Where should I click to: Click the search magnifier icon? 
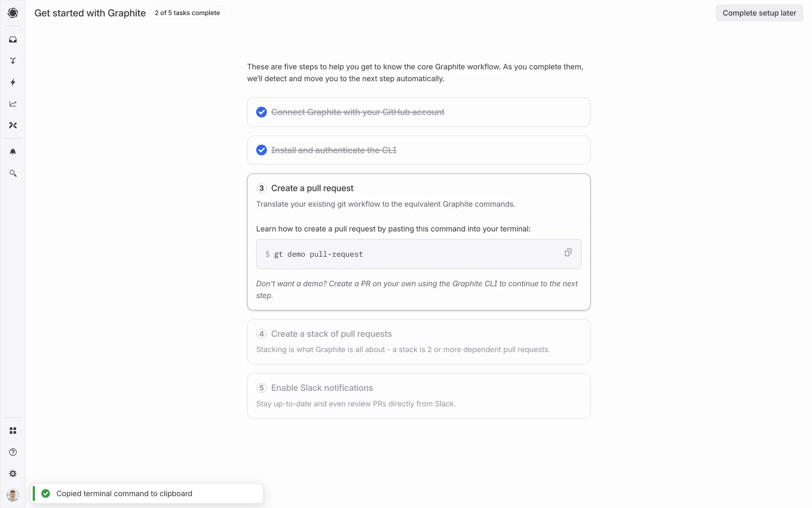13,173
